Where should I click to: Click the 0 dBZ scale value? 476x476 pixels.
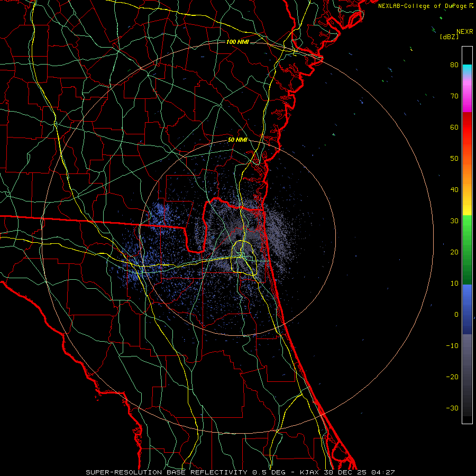(x=456, y=315)
